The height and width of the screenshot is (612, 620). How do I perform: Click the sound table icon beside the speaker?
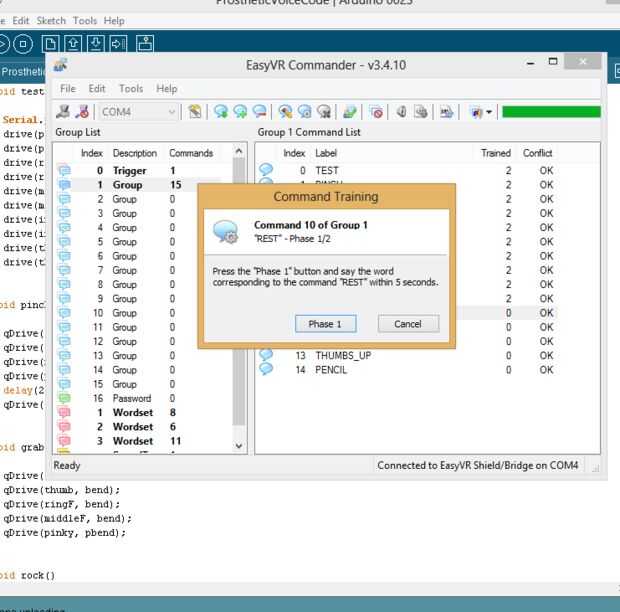(421, 112)
